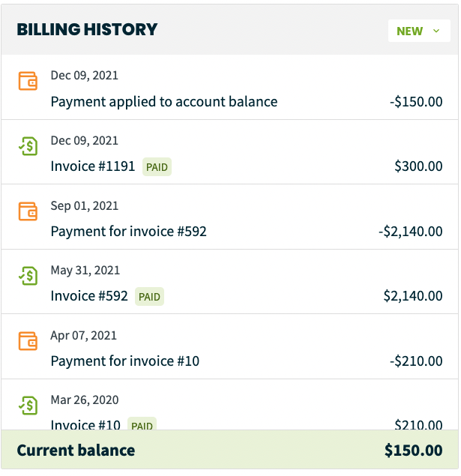
Task: Click PAID badge on Invoice #1191
Action: pos(157,167)
